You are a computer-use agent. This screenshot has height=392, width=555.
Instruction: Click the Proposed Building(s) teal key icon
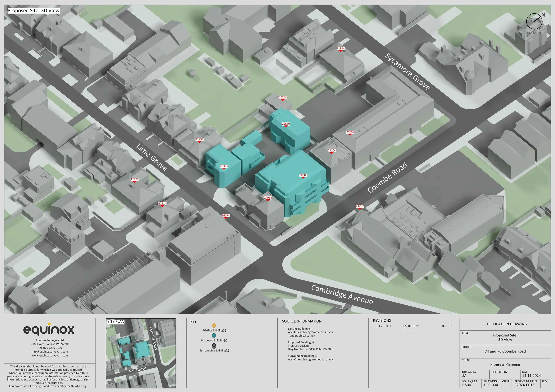point(214,335)
